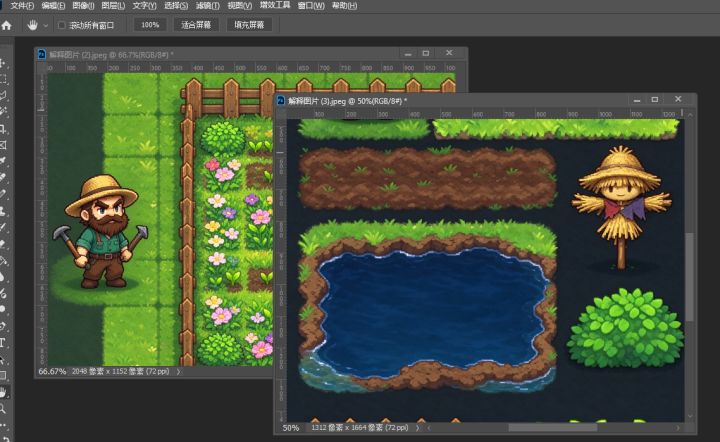Open the 文字(Y) menu
Viewport: 720px width, 442px height.
(x=145, y=6)
